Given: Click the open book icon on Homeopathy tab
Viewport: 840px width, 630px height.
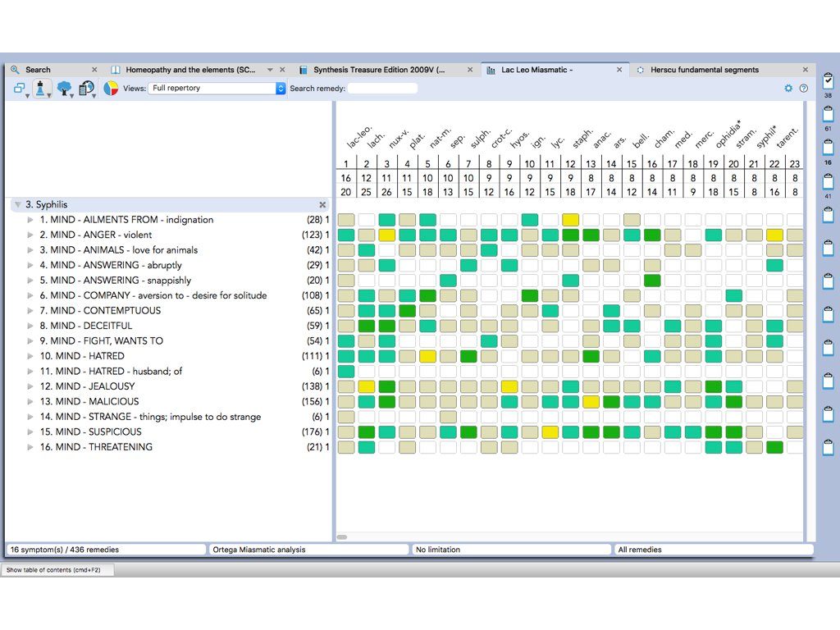Looking at the screenshot, I should point(115,70).
